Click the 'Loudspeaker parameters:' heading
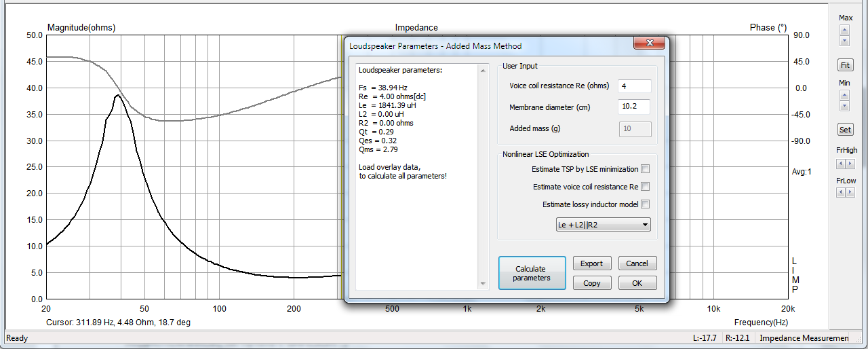 400,70
